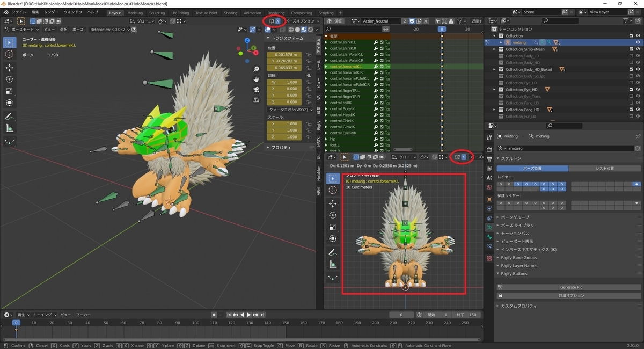Hide metarig in viewport with its eye icon
This screenshot has width=644, height=349.
638,42
